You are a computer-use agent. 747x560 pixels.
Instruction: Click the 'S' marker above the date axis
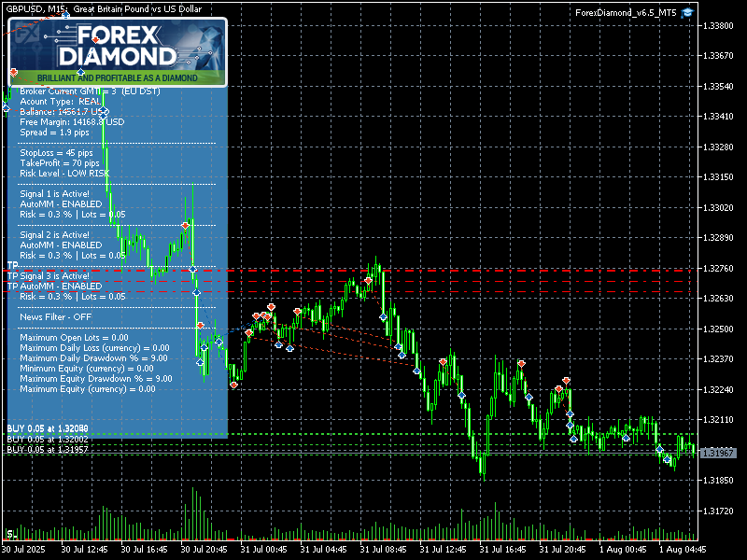click(x=10, y=535)
